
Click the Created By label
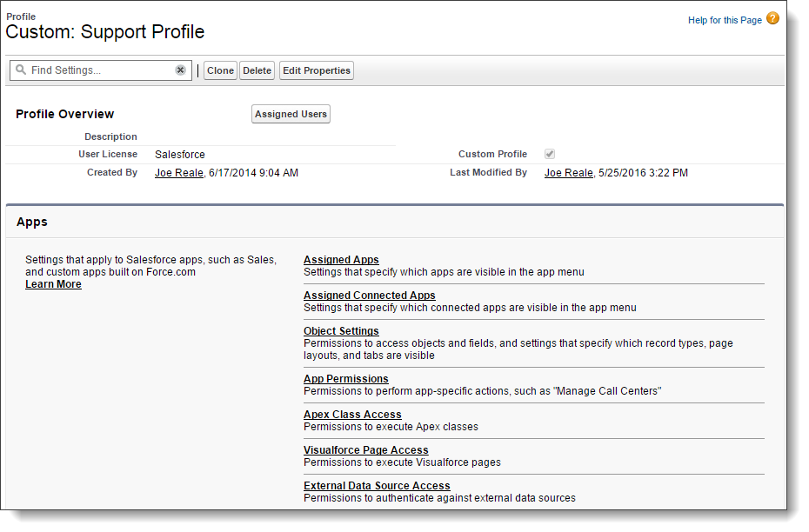coord(112,172)
